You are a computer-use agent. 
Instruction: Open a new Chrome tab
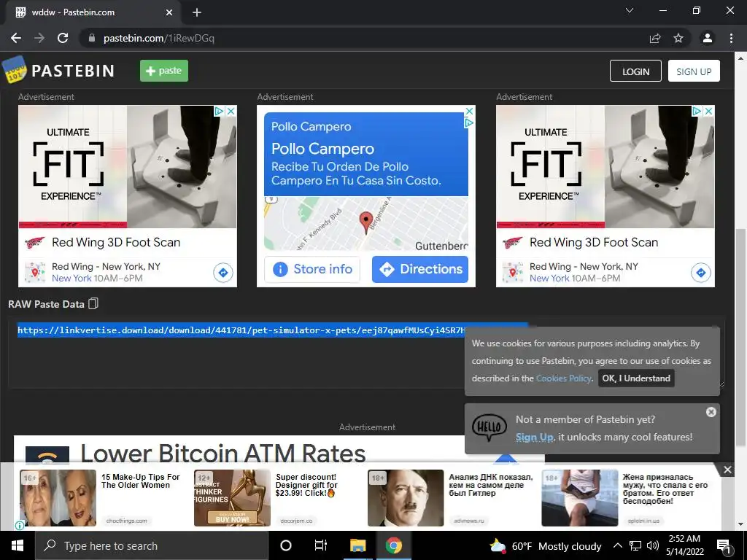(197, 12)
